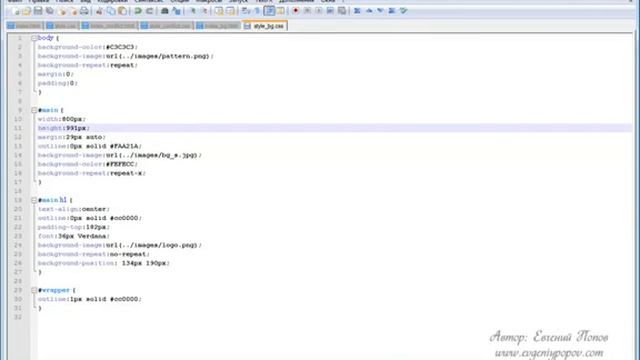The height and width of the screenshot is (360, 640).
Task: Collapse the #wrapper rule fold marker
Action: (x=34, y=290)
